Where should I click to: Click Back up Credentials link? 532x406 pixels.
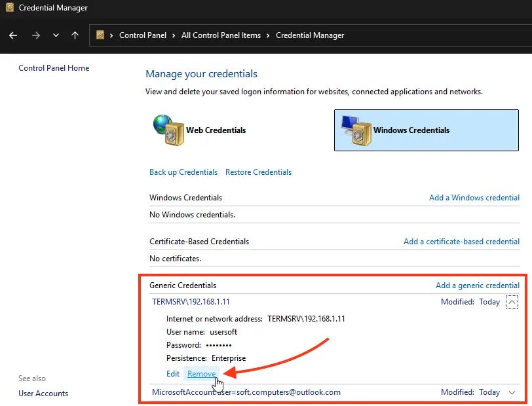click(x=183, y=172)
